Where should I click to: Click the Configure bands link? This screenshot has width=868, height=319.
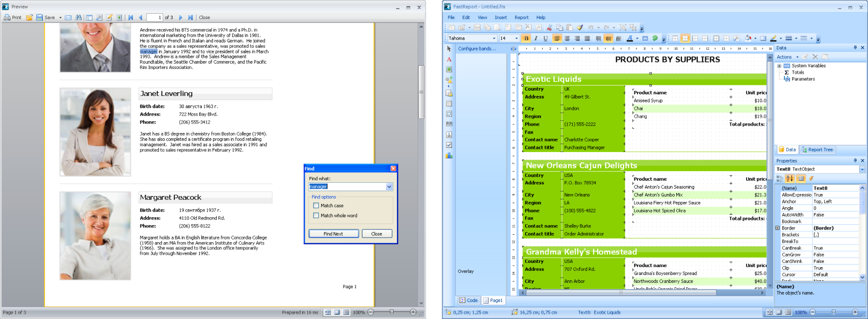477,49
